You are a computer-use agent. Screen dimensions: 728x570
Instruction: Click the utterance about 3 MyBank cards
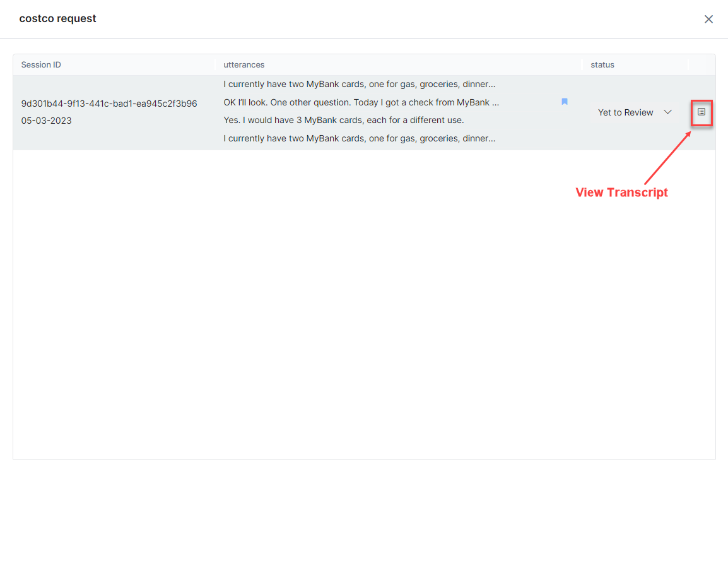click(343, 120)
